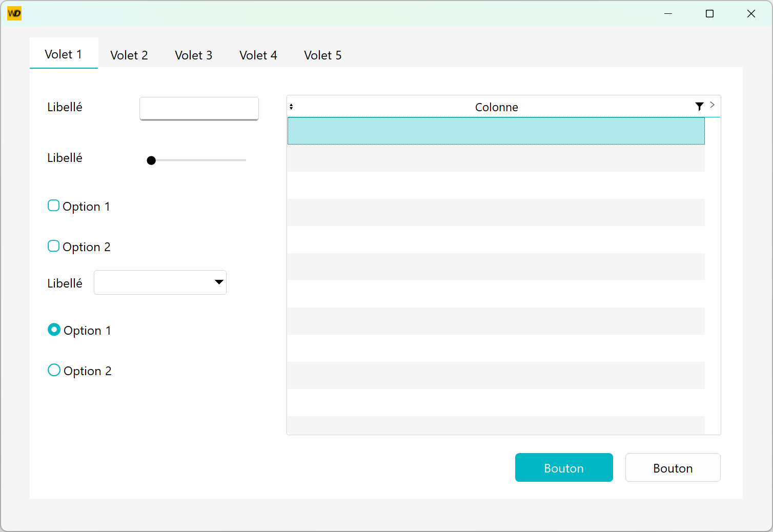Open the Volet 3 tab
This screenshot has width=773, height=532.
click(193, 55)
